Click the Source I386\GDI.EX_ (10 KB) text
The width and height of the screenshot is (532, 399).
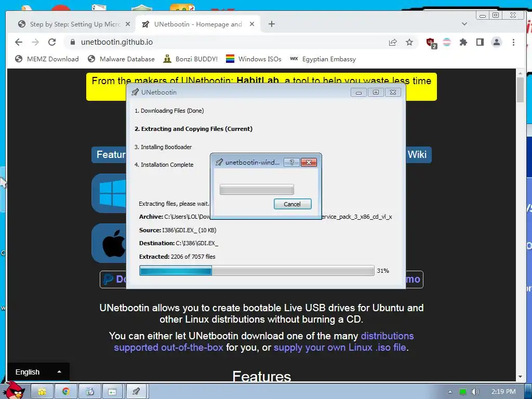point(178,230)
